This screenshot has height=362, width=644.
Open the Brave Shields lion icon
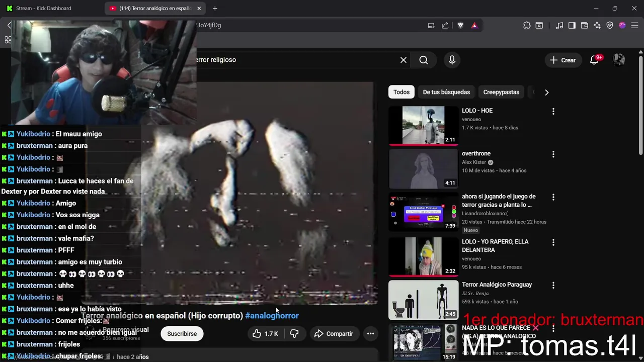(x=460, y=25)
